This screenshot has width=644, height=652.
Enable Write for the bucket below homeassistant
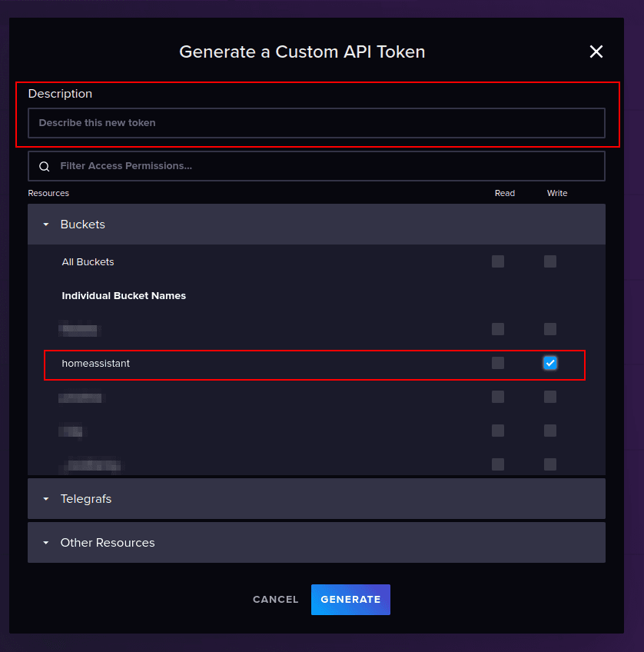550,397
